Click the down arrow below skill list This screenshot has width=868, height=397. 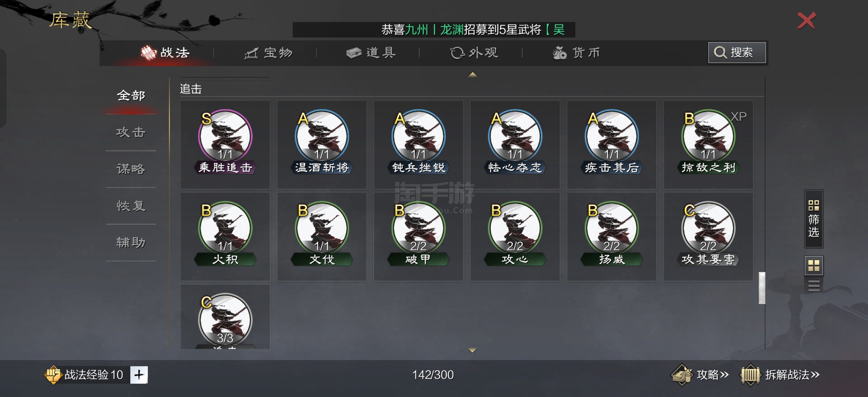pos(472,350)
